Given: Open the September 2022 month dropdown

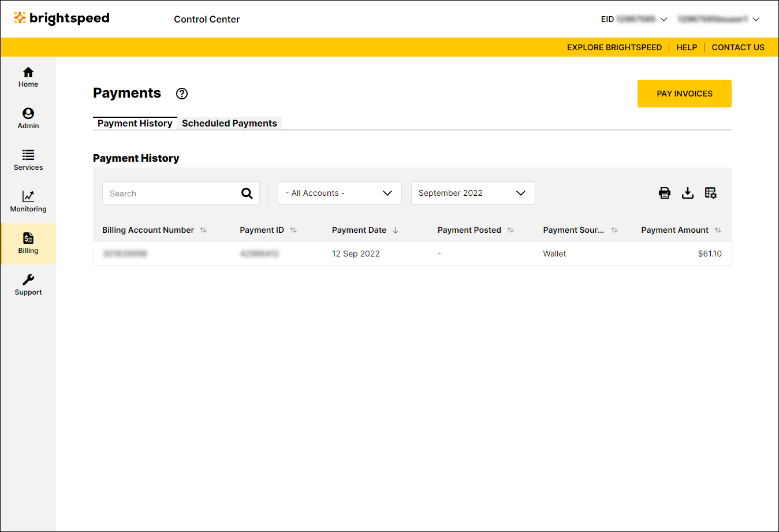Looking at the screenshot, I should coord(473,193).
